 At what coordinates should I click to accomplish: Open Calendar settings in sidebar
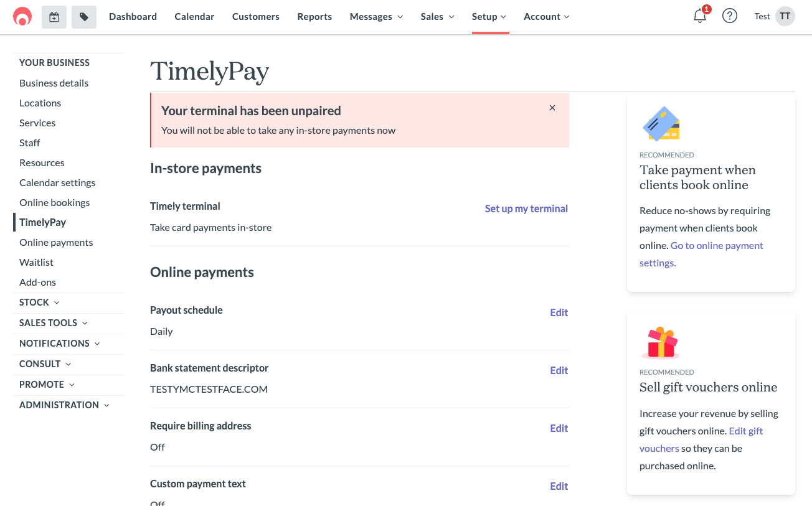click(57, 183)
